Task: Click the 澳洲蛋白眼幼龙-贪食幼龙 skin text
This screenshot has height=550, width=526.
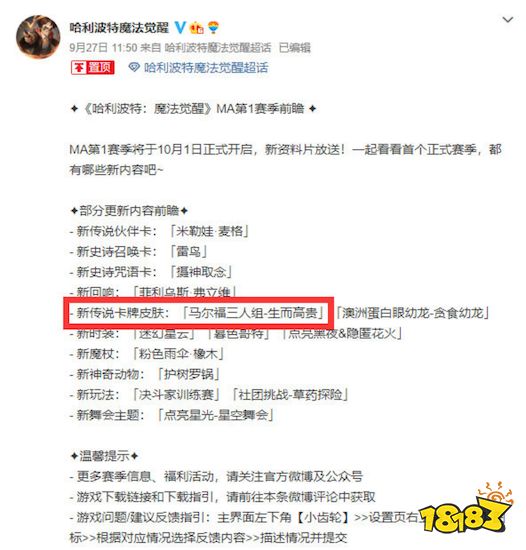Action: tap(413, 313)
